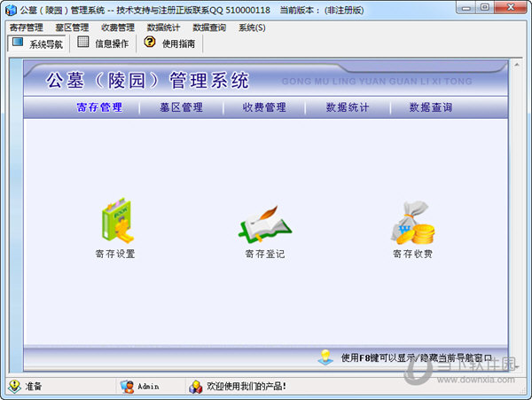Switch to the 收费管理 navigation tab
Screen dimensions: 532x400
click(x=264, y=107)
